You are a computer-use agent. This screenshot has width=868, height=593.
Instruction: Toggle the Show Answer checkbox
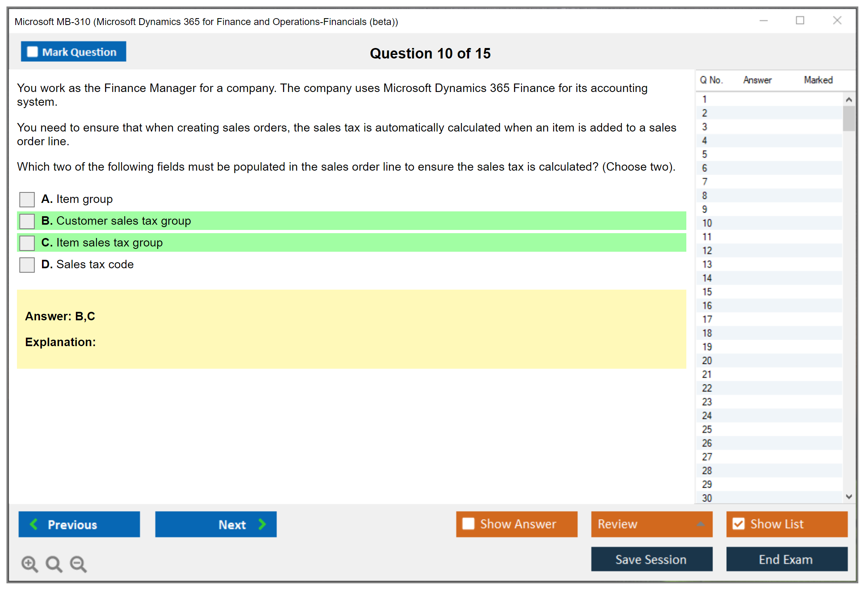[468, 524]
